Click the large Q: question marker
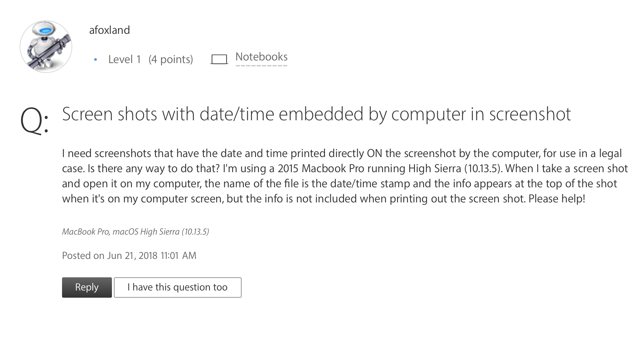644x345 pixels. tap(34, 120)
